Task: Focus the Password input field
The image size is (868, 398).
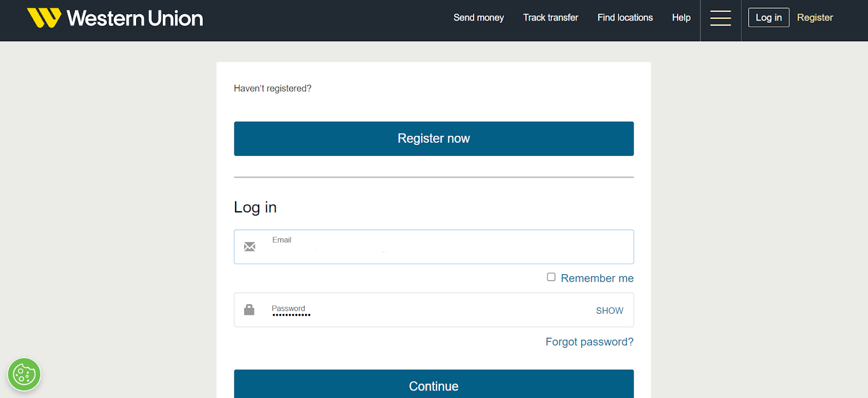Action: pyautogui.click(x=434, y=310)
